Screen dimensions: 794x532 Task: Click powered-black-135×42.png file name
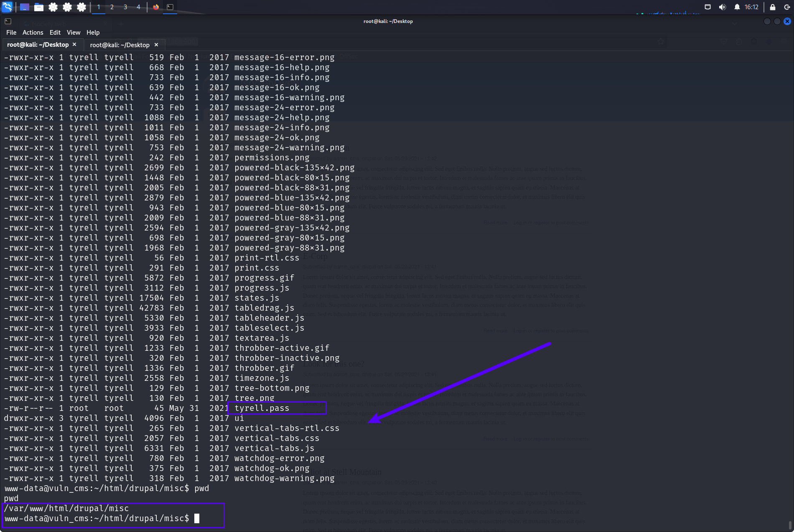(x=295, y=167)
